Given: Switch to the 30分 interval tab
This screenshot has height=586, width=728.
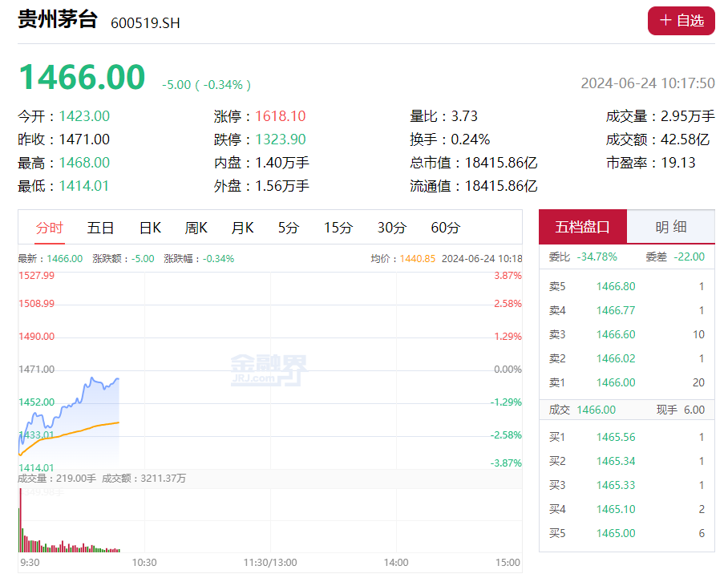Looking at the screenshot, I should pos(391,228).
